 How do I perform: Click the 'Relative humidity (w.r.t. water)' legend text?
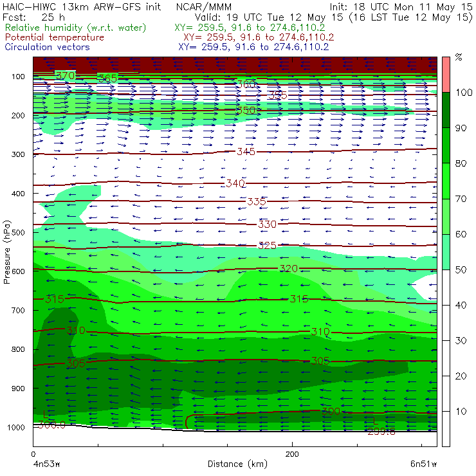(x=76, y=28)
